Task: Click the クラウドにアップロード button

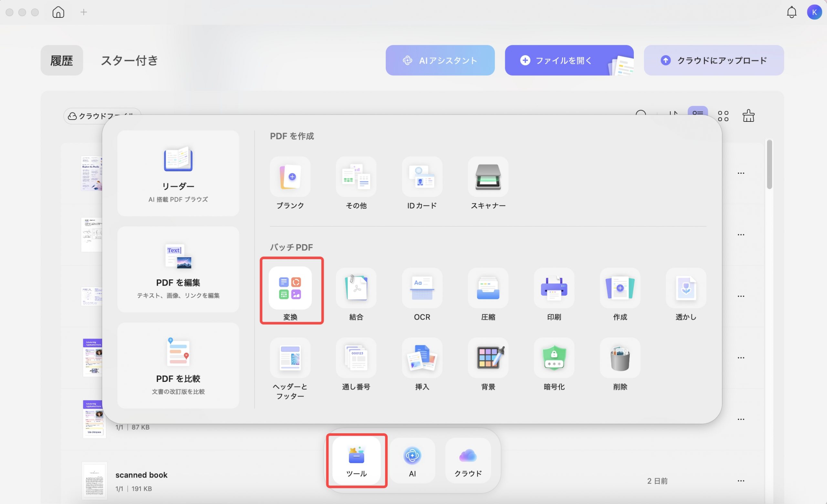Action: (714, 60)
